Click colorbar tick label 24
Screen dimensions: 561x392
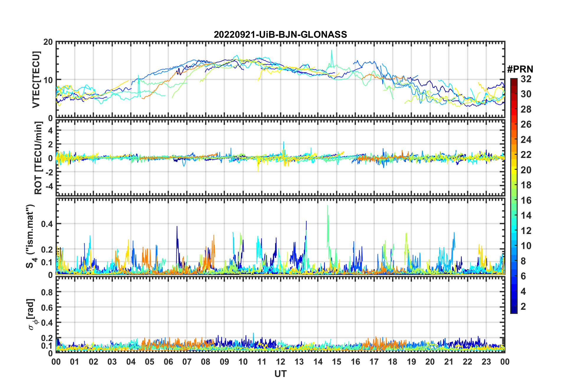point(526,140)
